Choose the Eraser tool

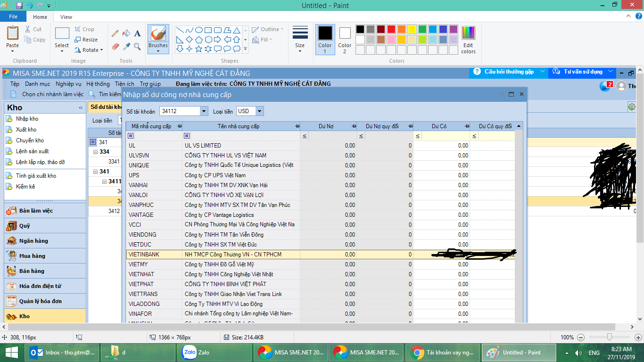[x=115, y=46]
